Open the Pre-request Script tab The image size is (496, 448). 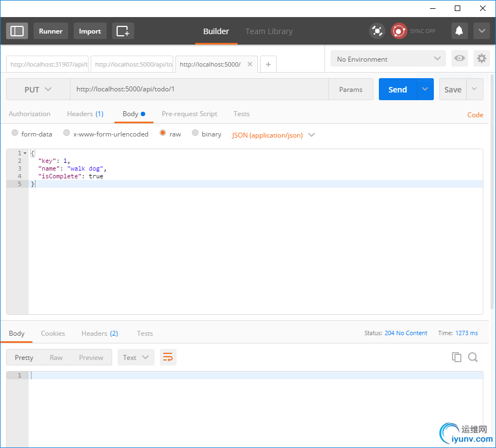pos(190,114)
